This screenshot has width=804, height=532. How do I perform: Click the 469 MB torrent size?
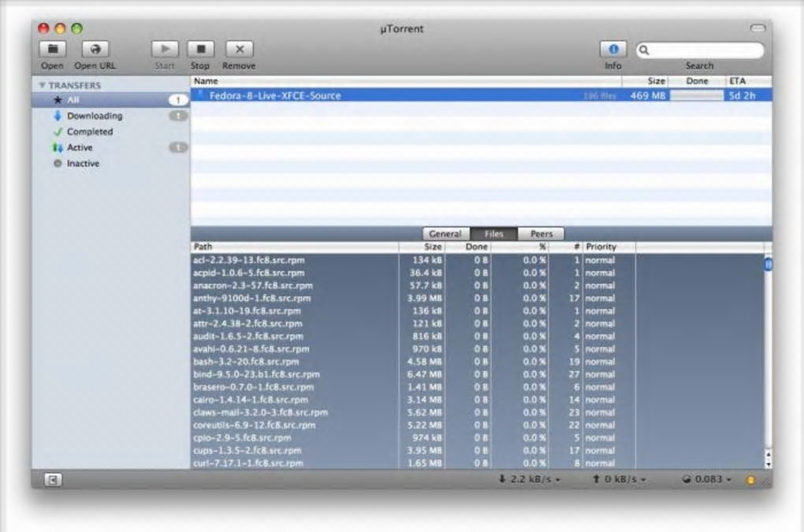pyautogui.click(x=648, y=95)
